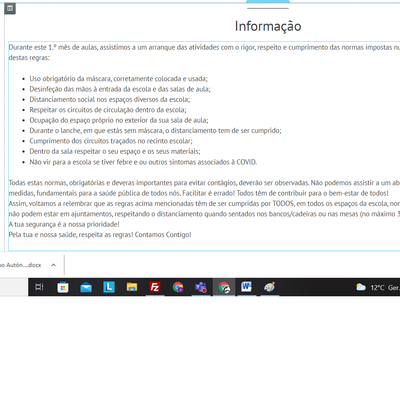Open FileZilla from the taskbar

point(155,287)
